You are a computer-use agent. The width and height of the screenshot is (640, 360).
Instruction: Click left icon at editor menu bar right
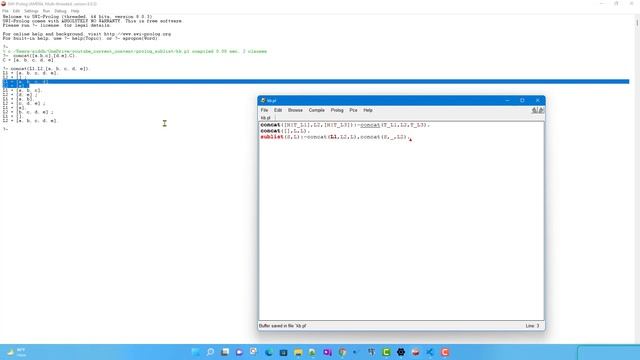pos(534,110)
